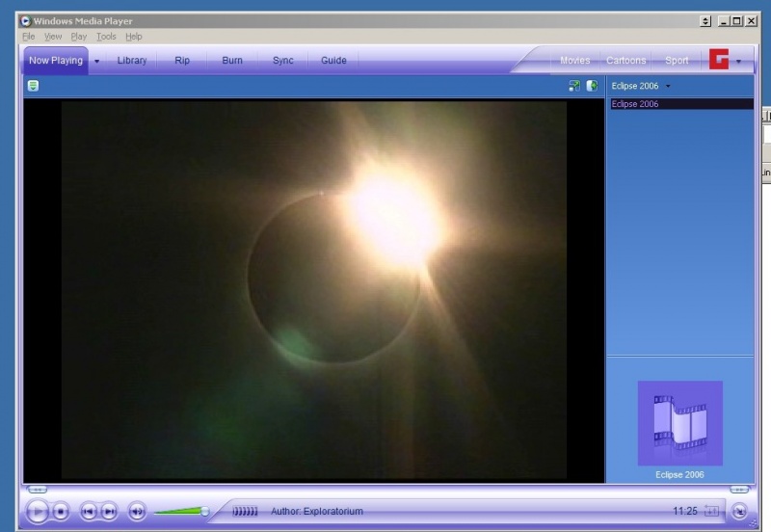Open the Cartoons link

(x=626, y=61)
